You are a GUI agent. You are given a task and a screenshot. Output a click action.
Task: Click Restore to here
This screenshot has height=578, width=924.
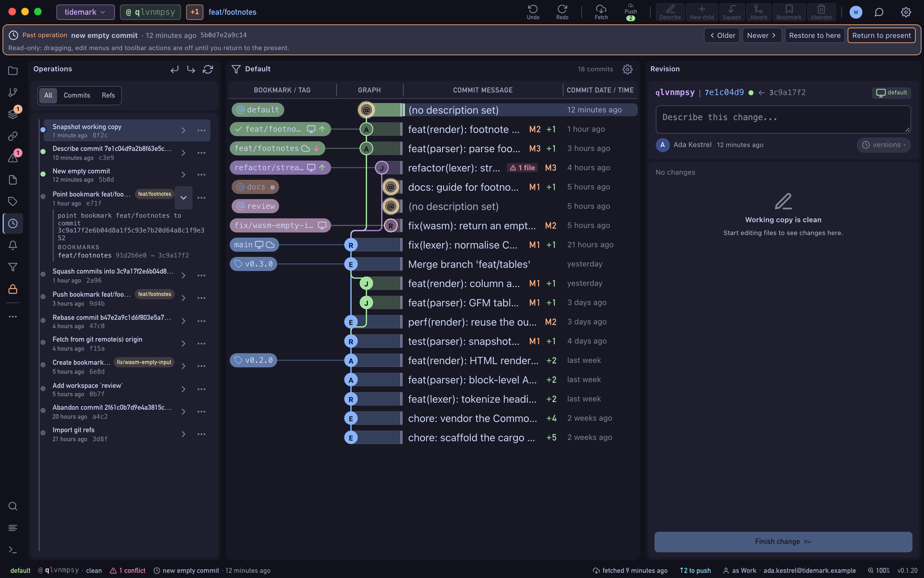pyautogui.click(x=814, y=36)
